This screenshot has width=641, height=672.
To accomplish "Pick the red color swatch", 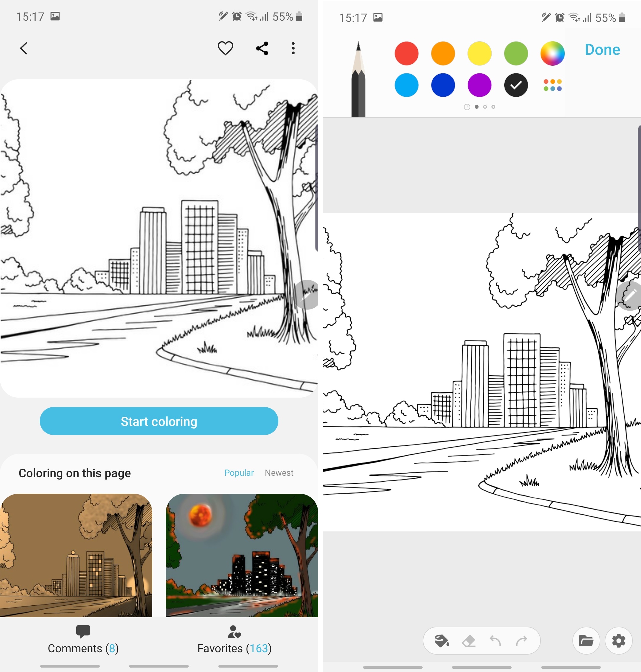I will 406,53.
